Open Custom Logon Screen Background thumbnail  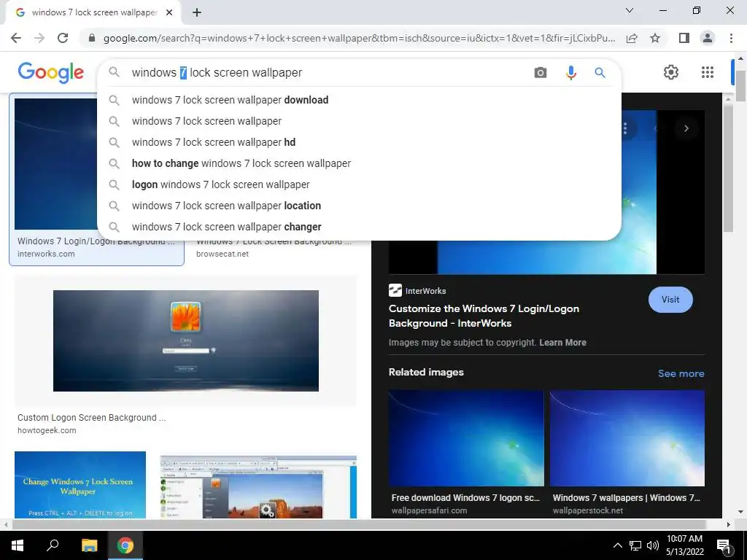tap(186, 341)
